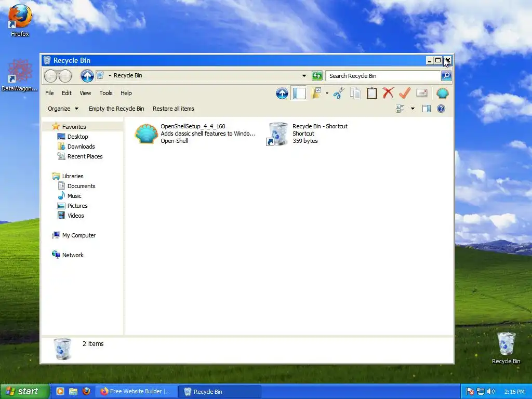Click the Paste clipboard icon
Image resolution: width=532 pixels, height=399 pixels.
point(372,93)
